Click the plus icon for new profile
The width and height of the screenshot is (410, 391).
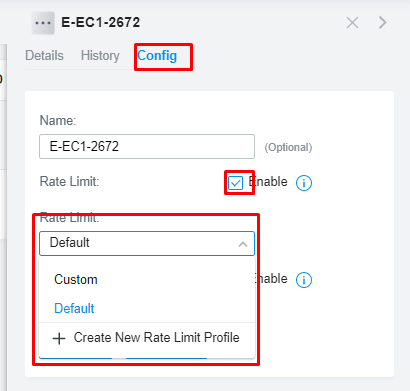pyautogui.click(x=59, y=338)
